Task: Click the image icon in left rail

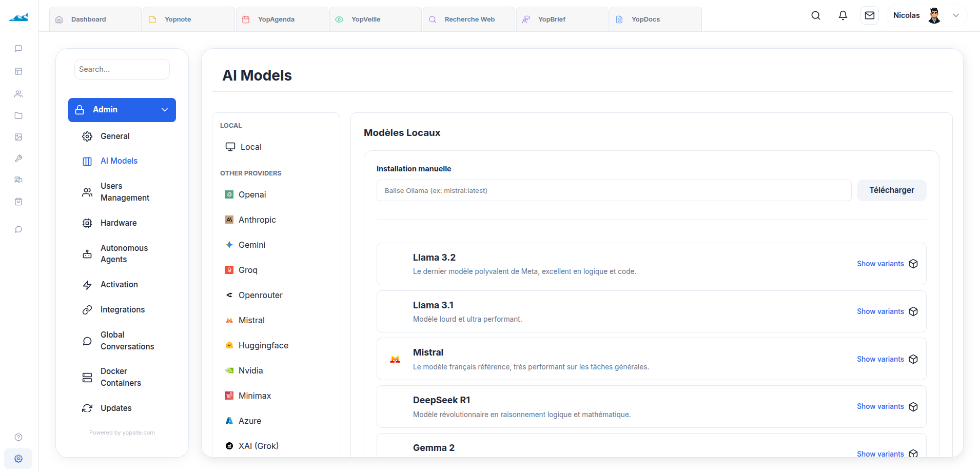Action: coord(18,137)
